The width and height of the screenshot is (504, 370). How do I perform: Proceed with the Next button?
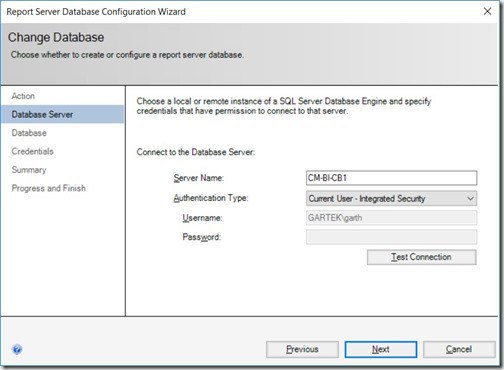[x=381, y=349]
